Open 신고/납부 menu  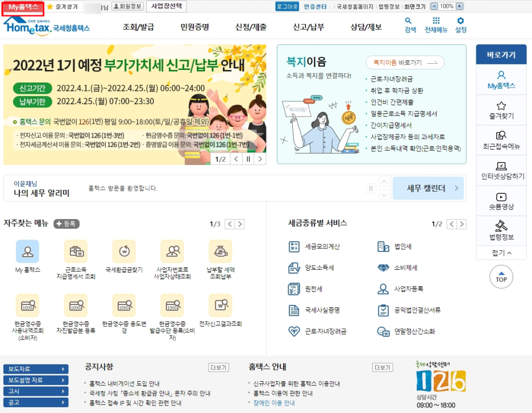(x=309, y=27)
